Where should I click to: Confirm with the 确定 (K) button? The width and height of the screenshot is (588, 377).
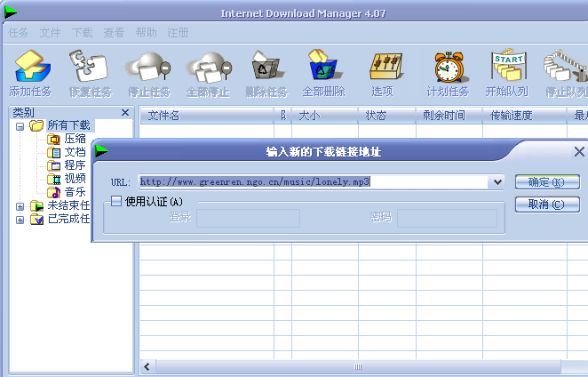547,182
